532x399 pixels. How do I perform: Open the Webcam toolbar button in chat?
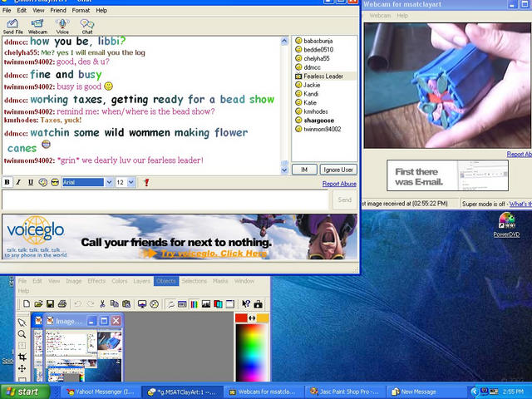[37, 27]
